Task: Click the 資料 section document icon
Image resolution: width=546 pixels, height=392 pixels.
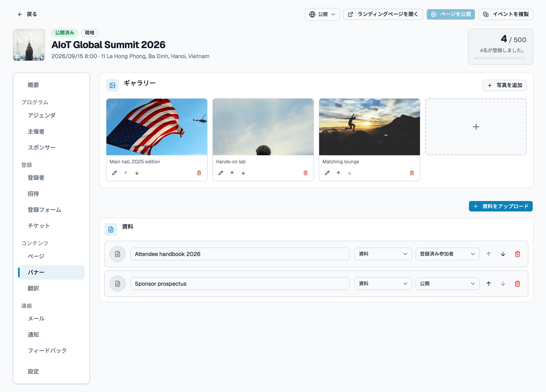Action: coord(111,229)
